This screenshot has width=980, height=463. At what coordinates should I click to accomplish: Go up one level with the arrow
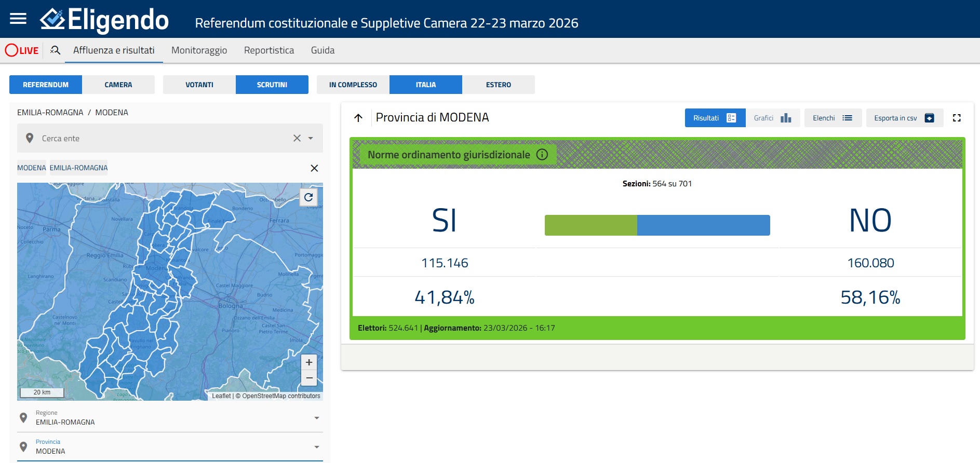(358, 118)
